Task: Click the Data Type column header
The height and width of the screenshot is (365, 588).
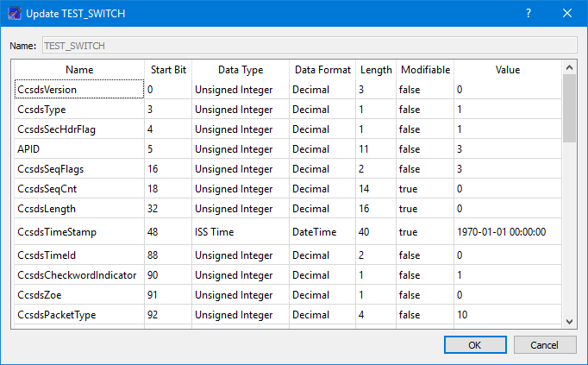Action: tap(240, 70)
